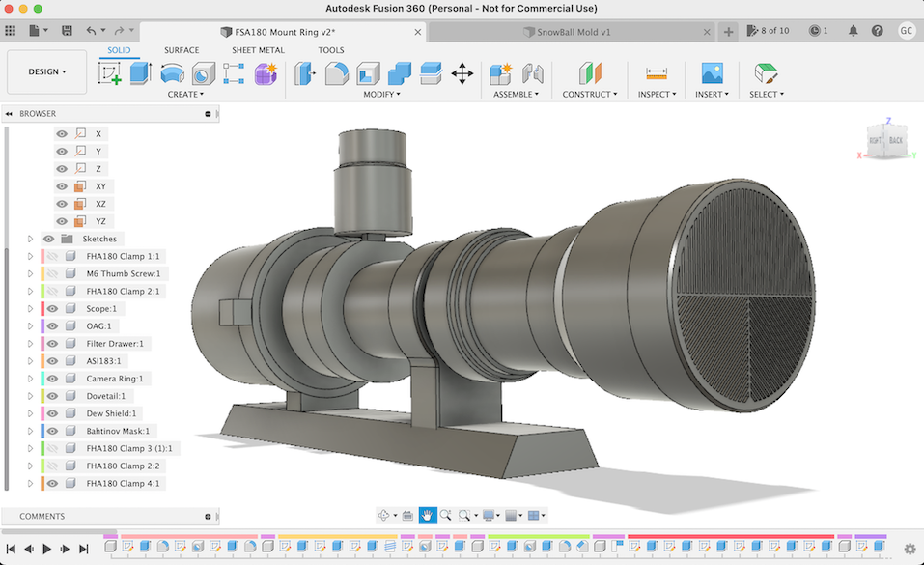Screen dimensions: 924x565
Task: Click the ViewCube BACK face
Action: (895, 140)
